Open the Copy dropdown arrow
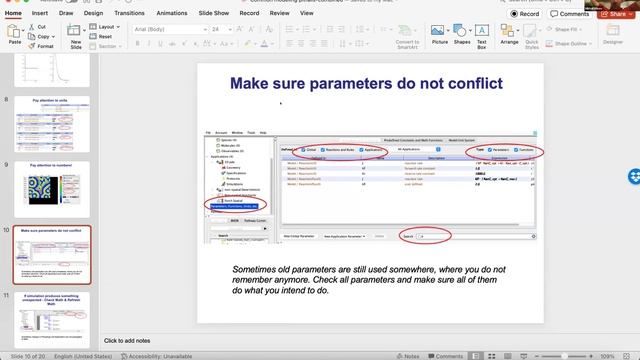This screenshot has height=360, width=640. click(x=53, y=37)
